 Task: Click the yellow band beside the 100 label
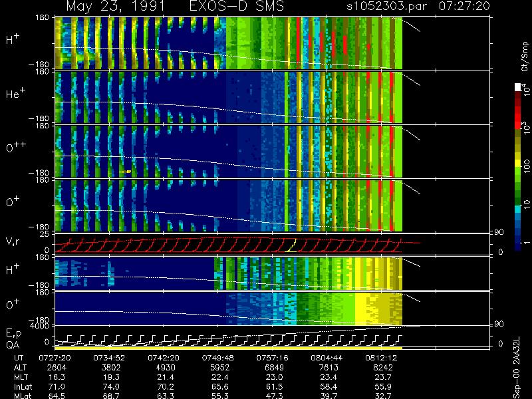[517, 164]
